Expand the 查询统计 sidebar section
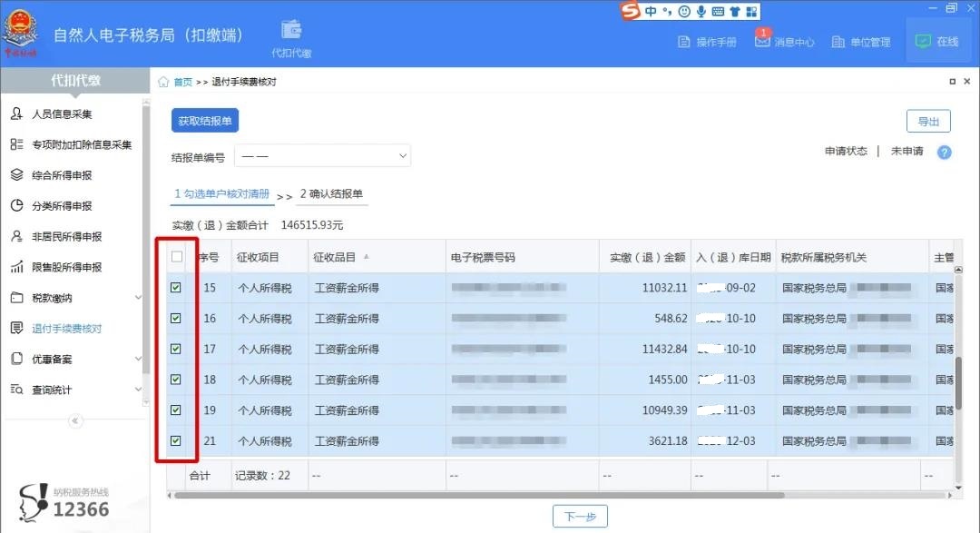Screen dimensions: 980x533 pyautogui.click(x=53, y=389)
